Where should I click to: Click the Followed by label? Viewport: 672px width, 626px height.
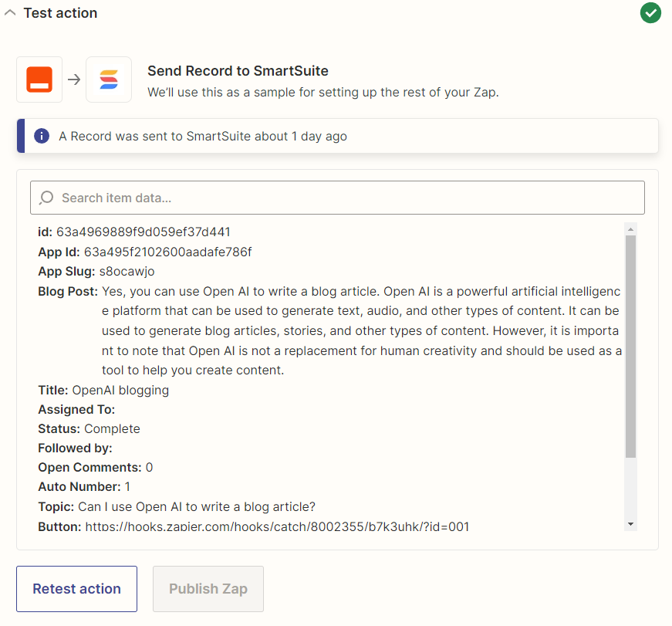pos(76,448)
